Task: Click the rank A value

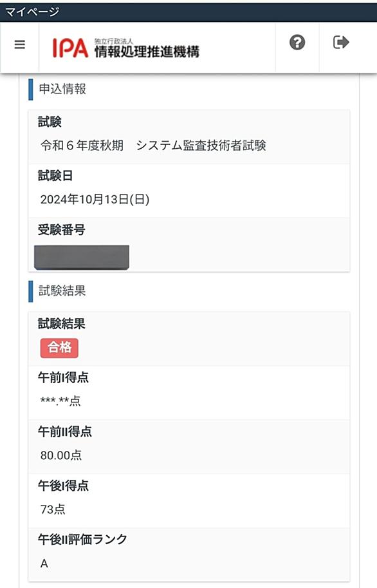Action: [44, 564]
